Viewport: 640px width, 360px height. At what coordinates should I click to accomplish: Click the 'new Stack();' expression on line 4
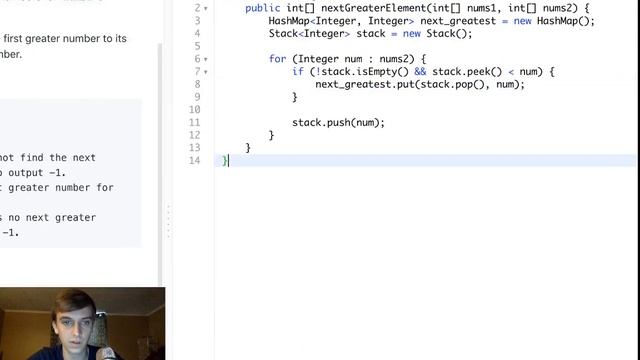point(437,33)
